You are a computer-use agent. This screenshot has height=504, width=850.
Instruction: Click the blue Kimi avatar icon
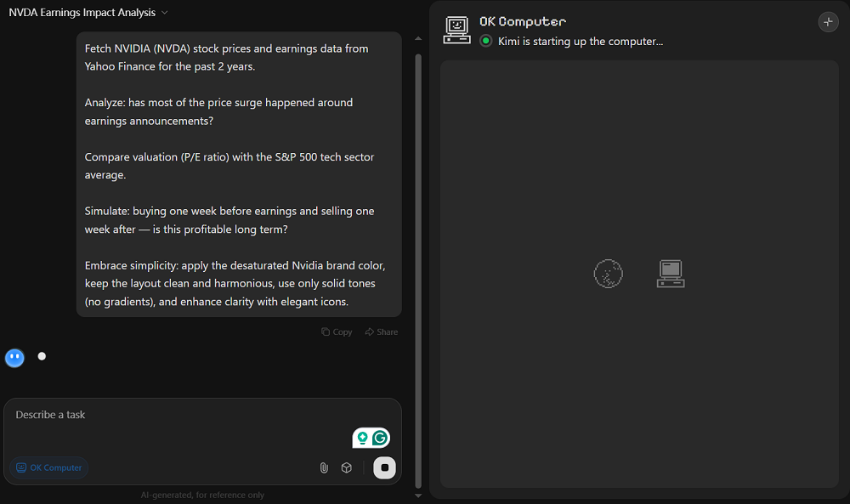(x=14, y=358)
